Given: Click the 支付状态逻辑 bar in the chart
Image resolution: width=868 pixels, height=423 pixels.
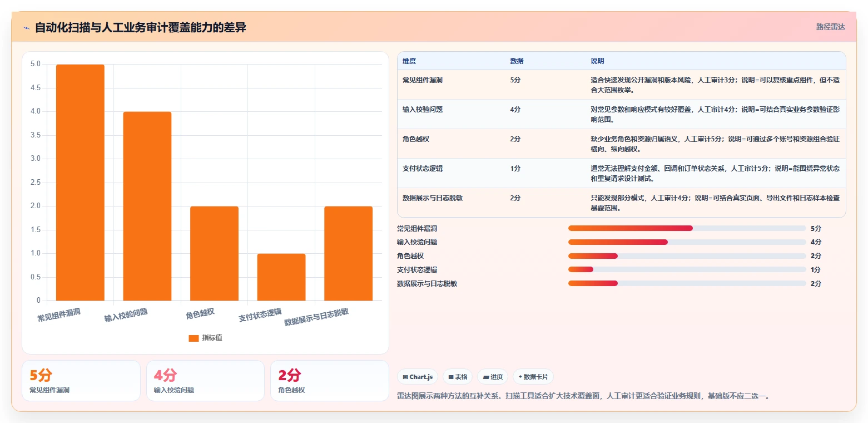Looking at the screenshot, I should [281, 277].
